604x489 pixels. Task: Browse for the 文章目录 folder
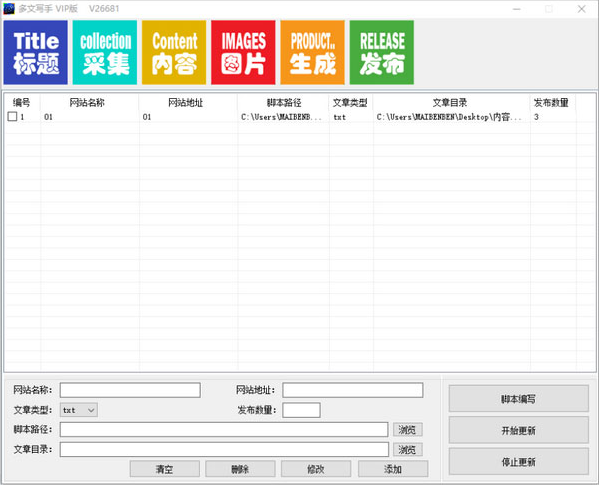(407, 449)
